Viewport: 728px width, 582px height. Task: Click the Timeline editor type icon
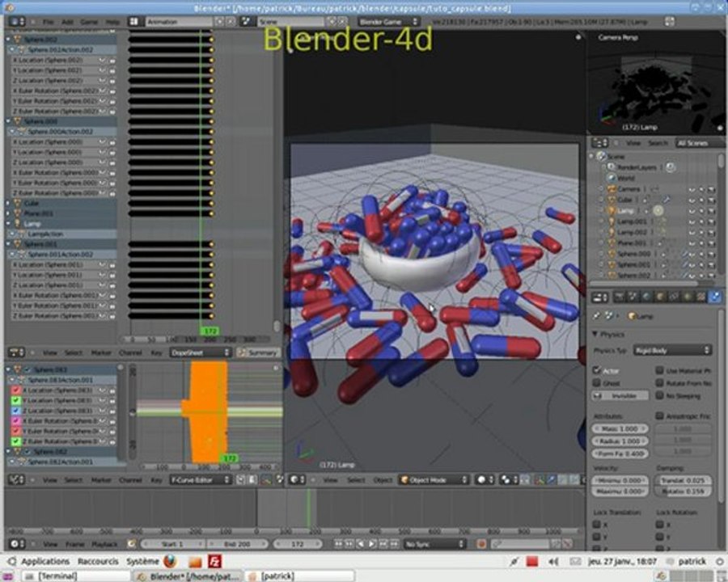click(17, 543)
